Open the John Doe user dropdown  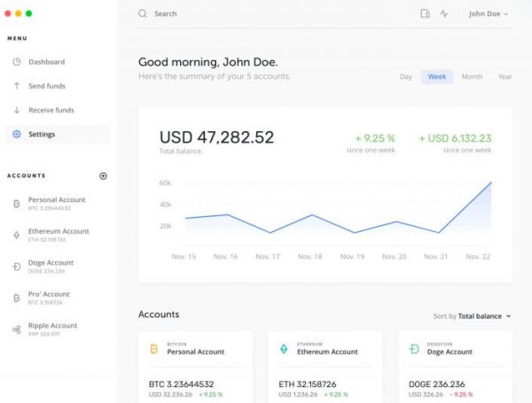pos(489,14)
